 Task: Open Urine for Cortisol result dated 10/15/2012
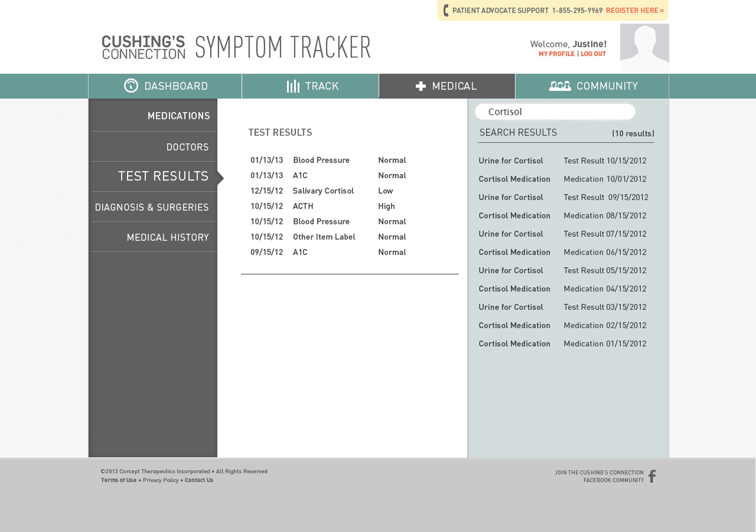(x=563, y=161)
